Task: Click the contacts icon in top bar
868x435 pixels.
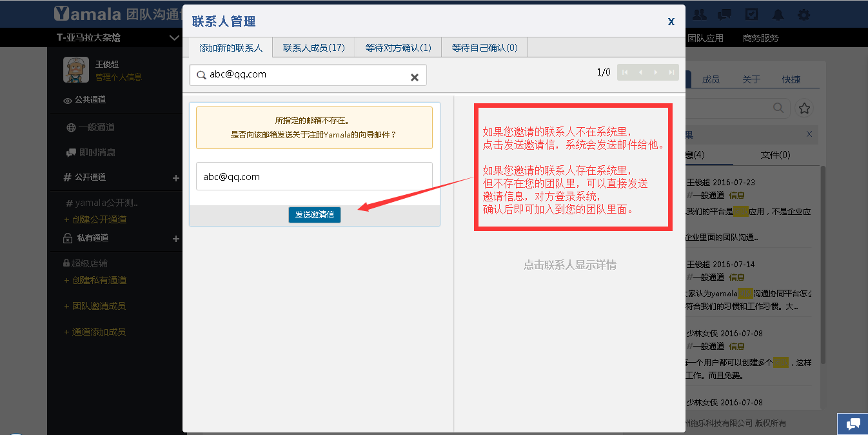Action: tap(700, 14)
